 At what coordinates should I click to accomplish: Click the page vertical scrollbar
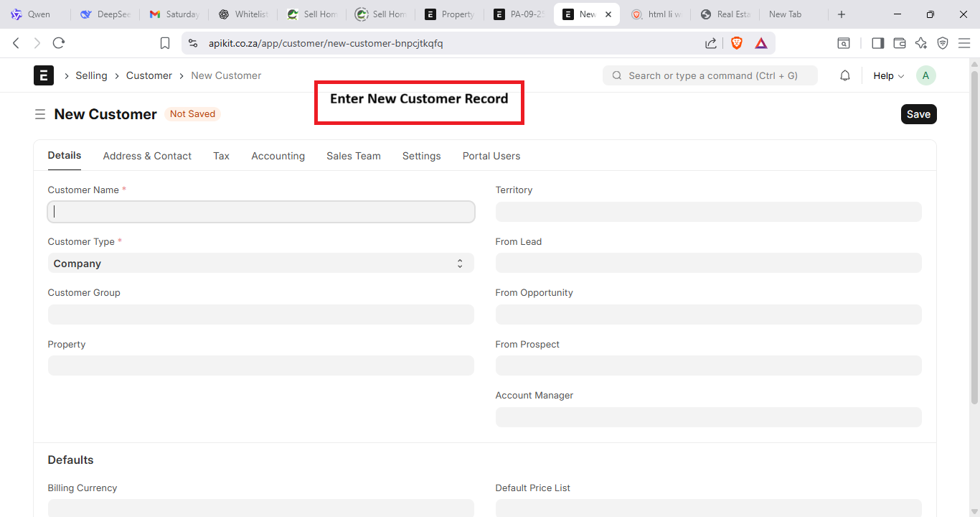[x=974, y=237]
